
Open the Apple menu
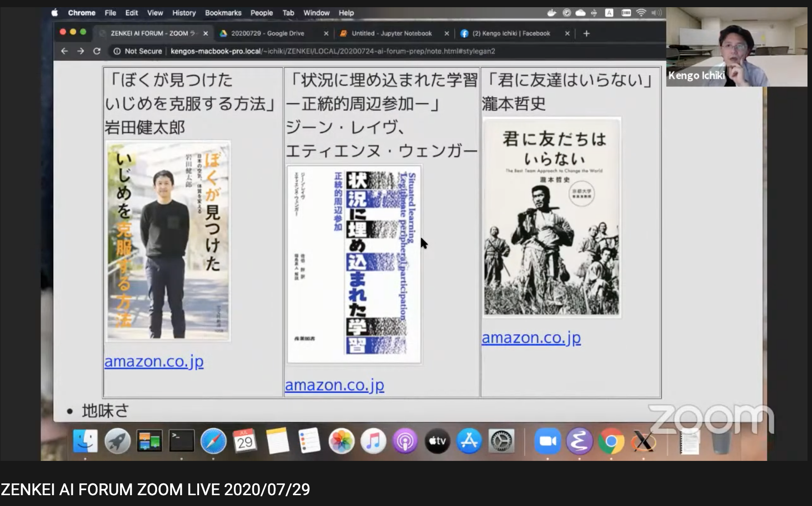pyautogui.click(x=55, y=13)
